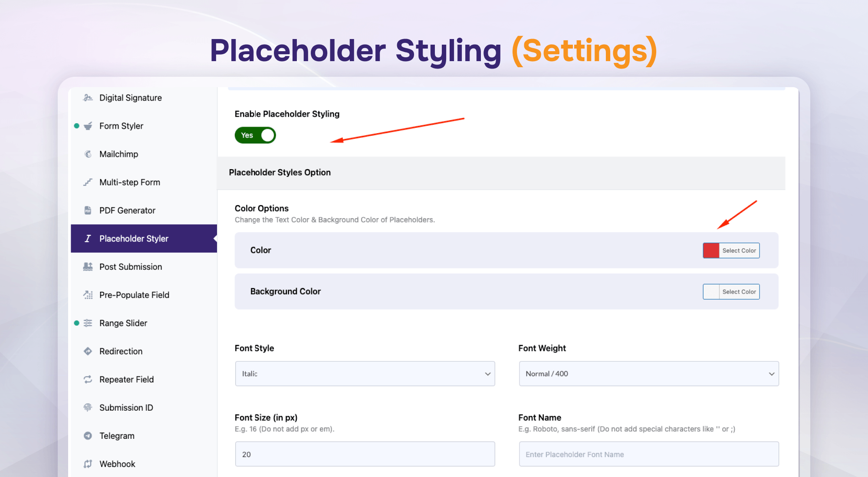Click the green dot beside Range Slider
The height and width of the screenshot is (477, 868).
(x=77, y=323)
